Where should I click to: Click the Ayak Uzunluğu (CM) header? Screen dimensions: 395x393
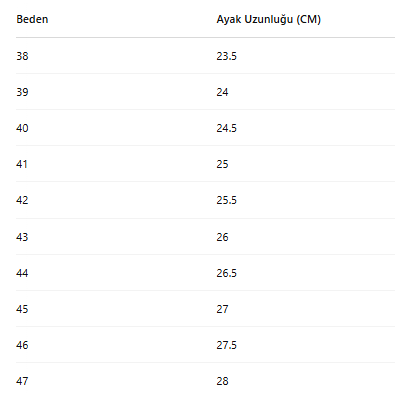pyautogui.click(x=269, y=19)
